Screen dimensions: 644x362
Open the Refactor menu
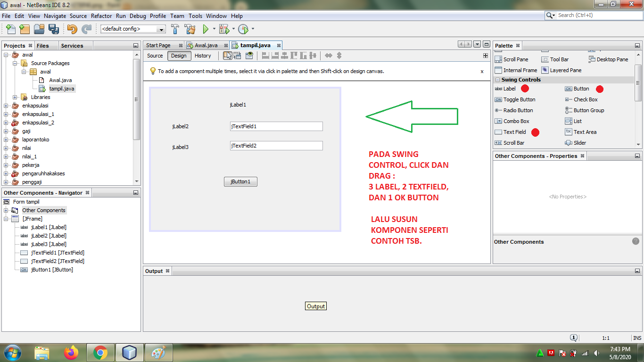(101, 16)
